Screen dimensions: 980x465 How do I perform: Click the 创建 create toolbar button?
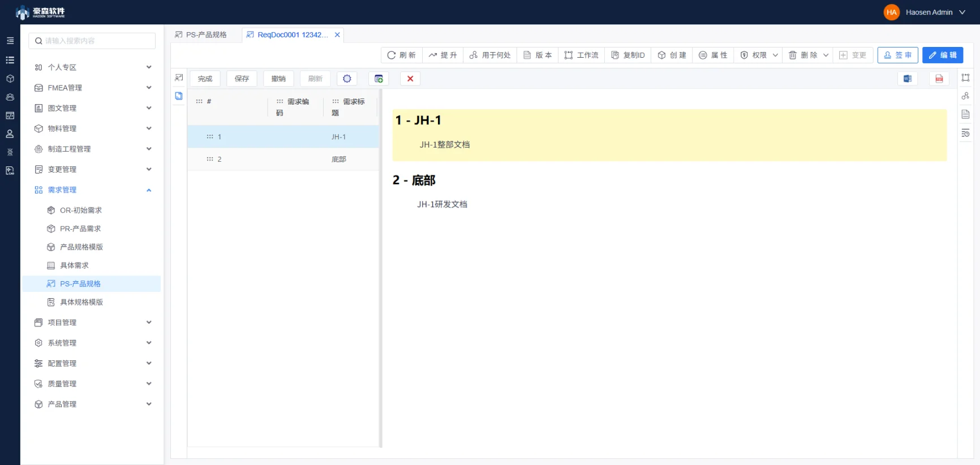672,55
